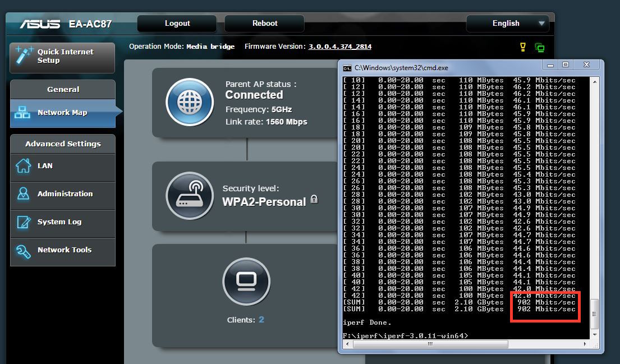The image size is (620, 364).
Task: Click the Parent AP globe icon
Action: [x=190, y=103]
